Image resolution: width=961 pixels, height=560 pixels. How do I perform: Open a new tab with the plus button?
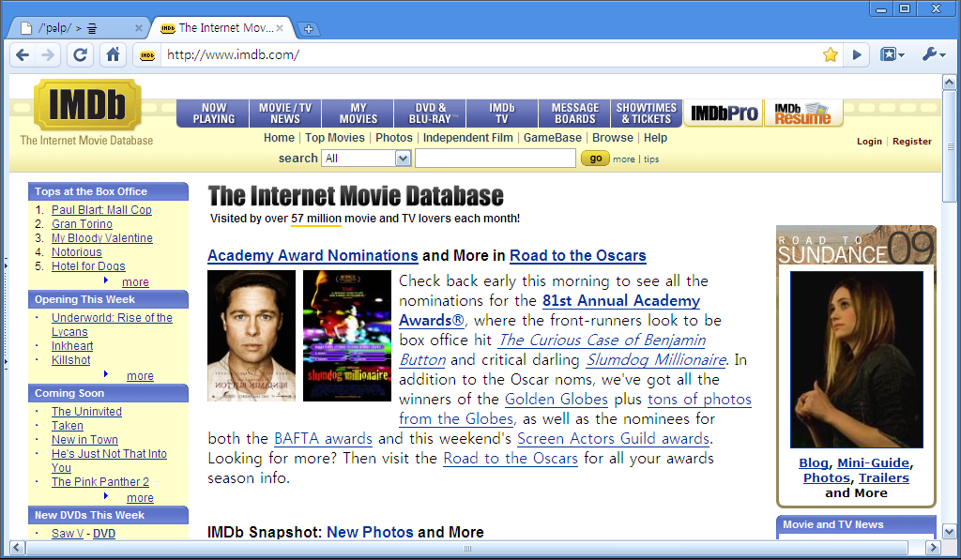coord(308,29)
